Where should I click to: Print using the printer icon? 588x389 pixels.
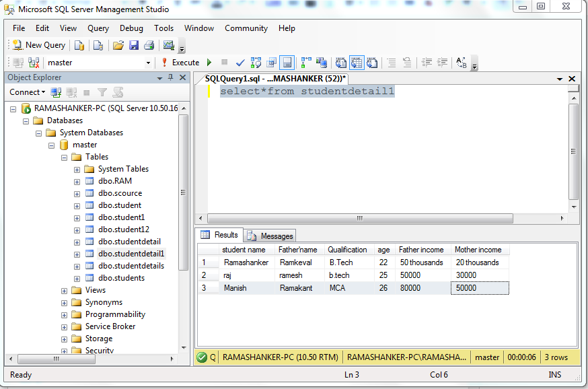149,45
